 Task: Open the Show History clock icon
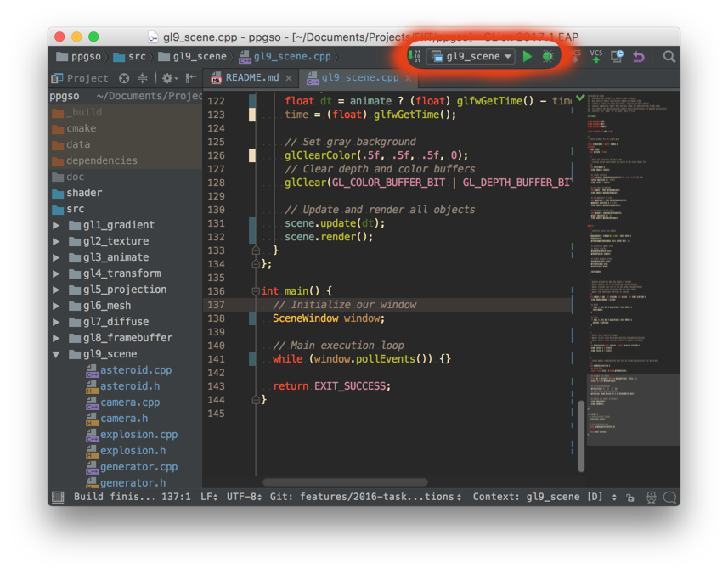click(x=617, y=57)
